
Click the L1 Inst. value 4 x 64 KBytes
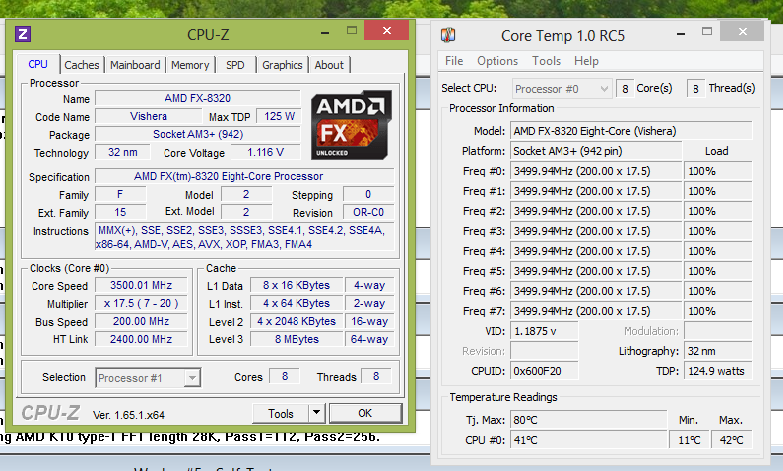[297, 303]
